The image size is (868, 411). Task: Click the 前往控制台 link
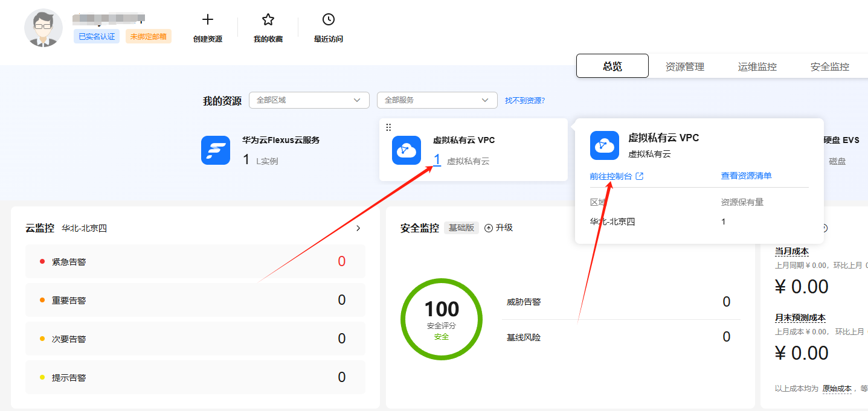click(x=611, y=176)
